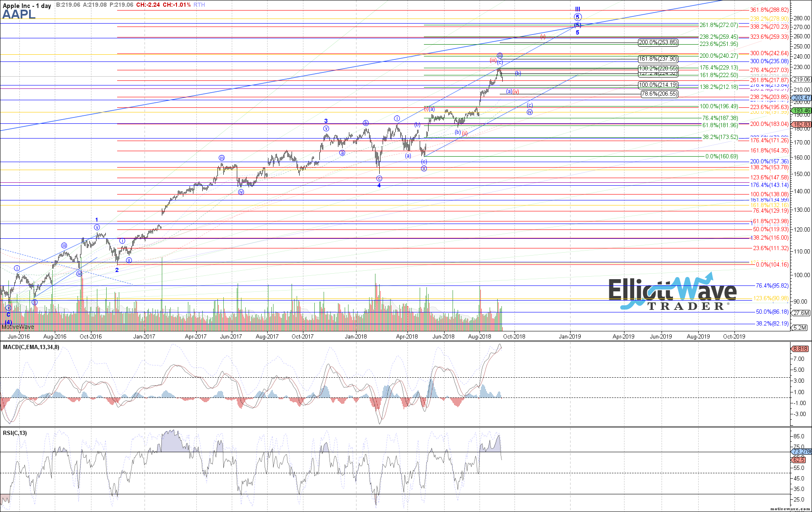812x512 pixels.
Task: Click the current price tag 219.06
Action: click(x=801, y=79)
